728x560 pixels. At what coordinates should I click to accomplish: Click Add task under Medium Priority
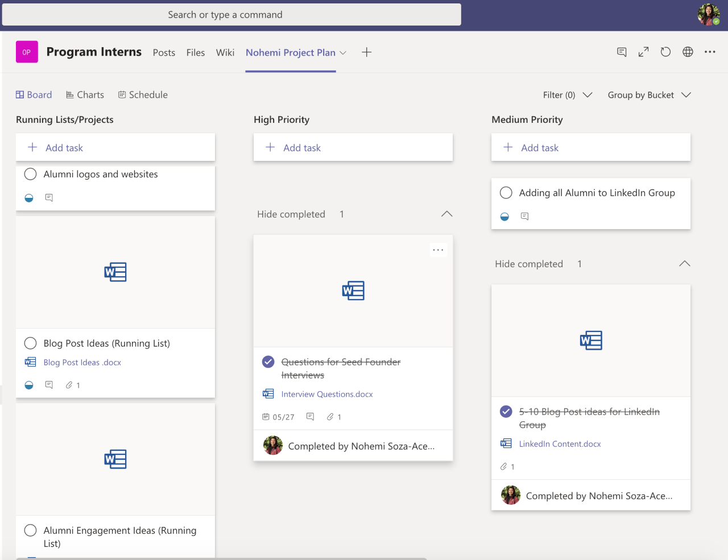click(x=539, y=148)
